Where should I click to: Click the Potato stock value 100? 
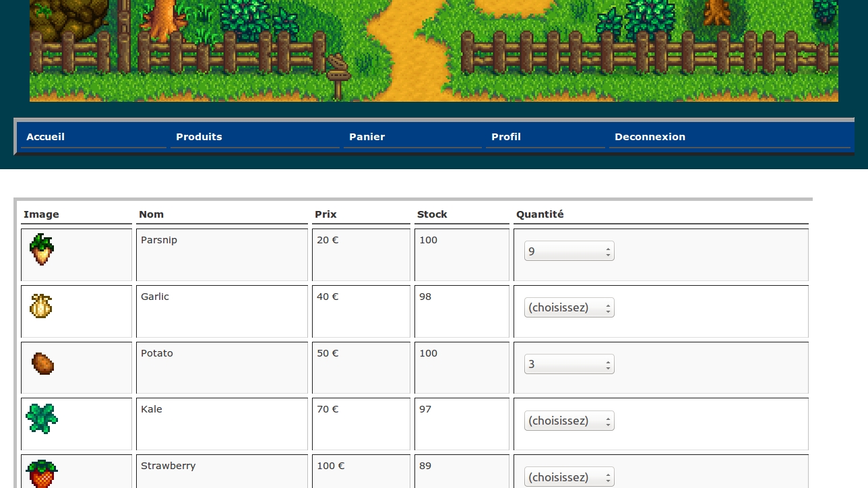pos(428,353)
